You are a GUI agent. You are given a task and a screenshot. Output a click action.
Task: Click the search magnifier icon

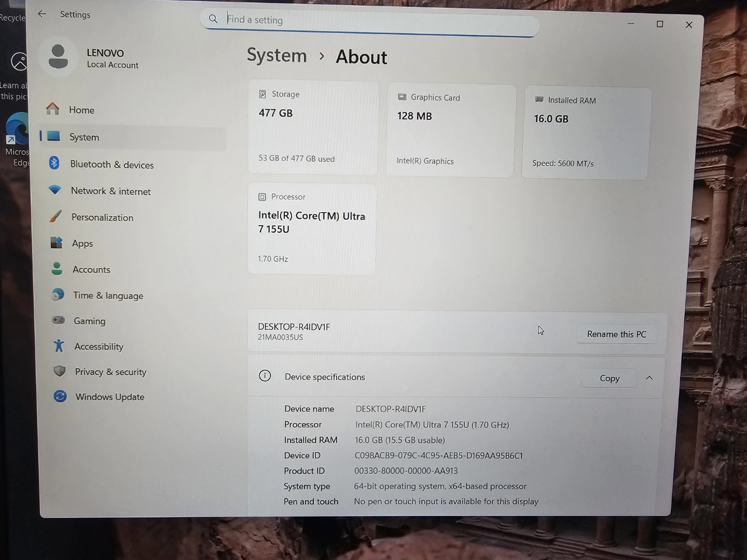(213, 19)
